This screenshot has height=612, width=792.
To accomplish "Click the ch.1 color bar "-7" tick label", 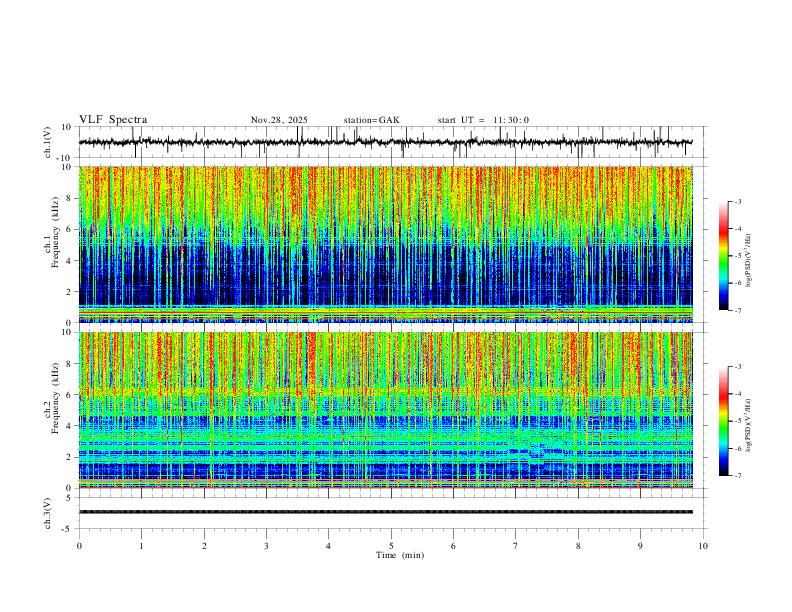I will click(738, 310).
